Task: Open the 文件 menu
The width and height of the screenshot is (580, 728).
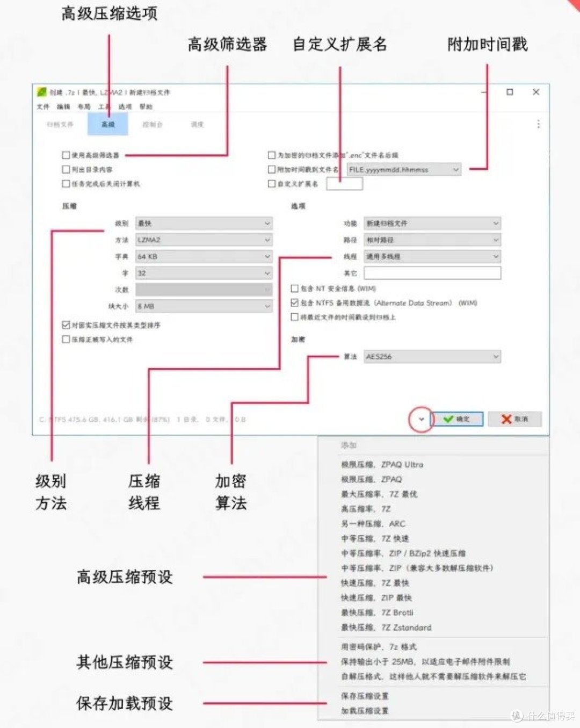Action: pos(43,106)
